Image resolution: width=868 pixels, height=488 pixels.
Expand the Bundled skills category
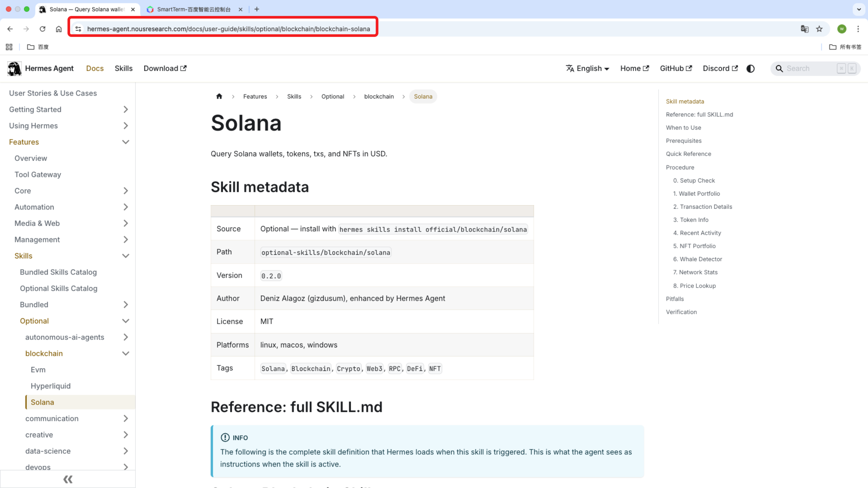(x=126, y=305)
